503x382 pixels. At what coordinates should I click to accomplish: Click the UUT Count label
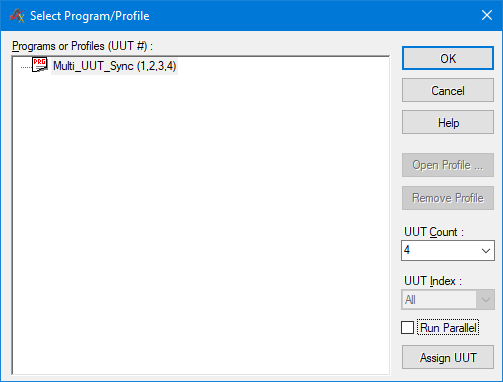coord(434,232)
